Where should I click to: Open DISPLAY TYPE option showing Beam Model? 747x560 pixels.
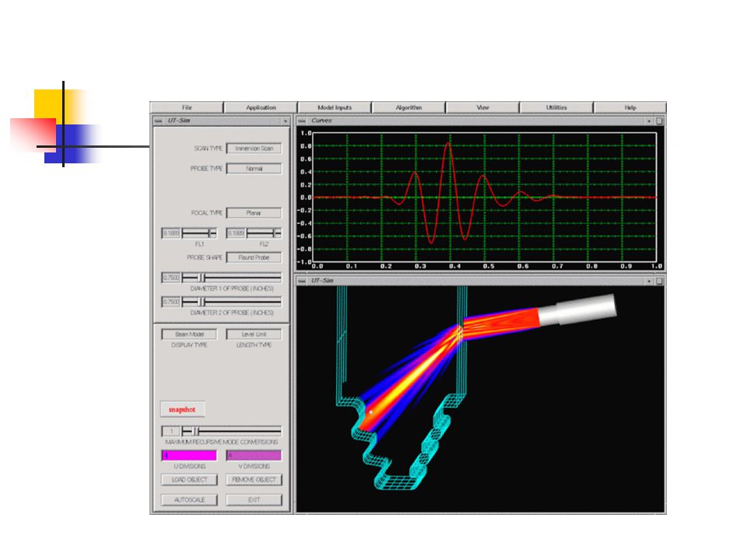(189, 334)
